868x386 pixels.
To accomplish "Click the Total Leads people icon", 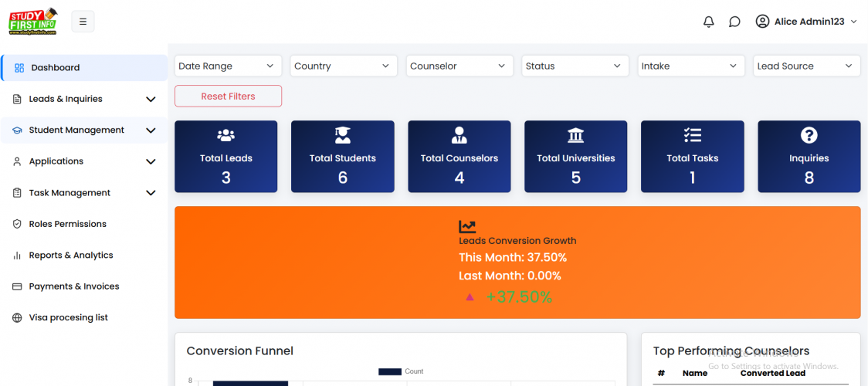I will (226, 136).
